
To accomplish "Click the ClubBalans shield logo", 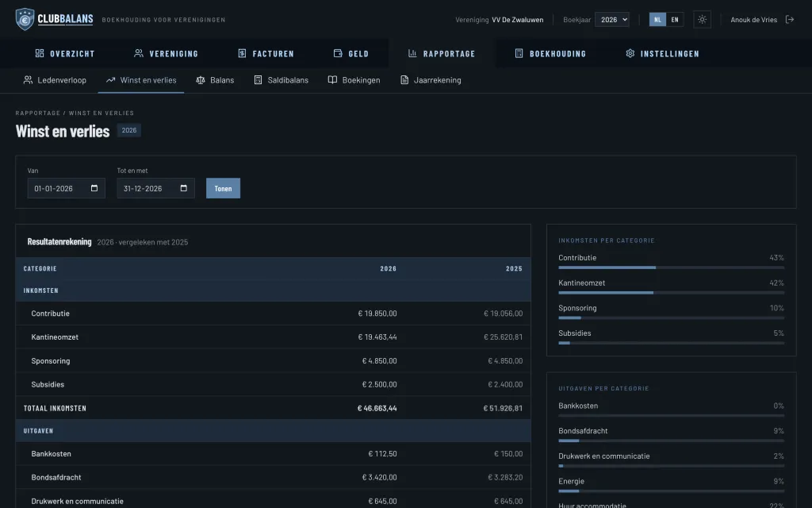I will (25, 19).
